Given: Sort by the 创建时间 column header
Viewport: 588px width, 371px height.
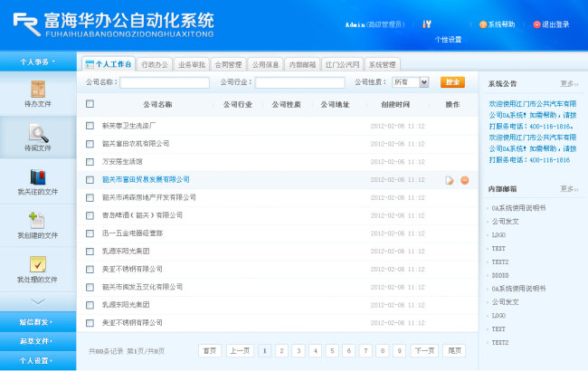Looking at the screenshot, I should tap(395, 105).
